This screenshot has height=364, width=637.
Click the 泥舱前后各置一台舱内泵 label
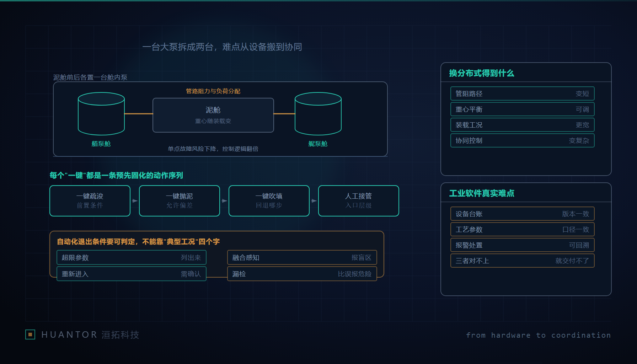(90, 77)
